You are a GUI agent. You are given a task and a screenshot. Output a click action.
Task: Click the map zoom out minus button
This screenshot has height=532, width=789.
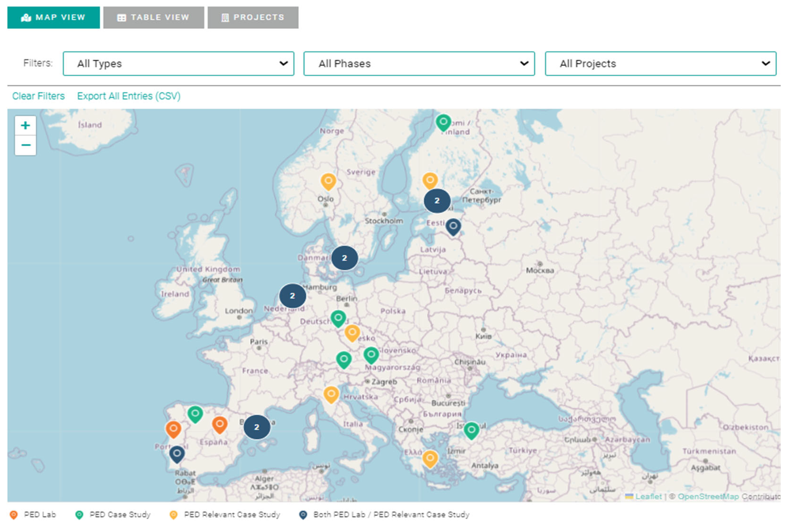tap(25, 145)
